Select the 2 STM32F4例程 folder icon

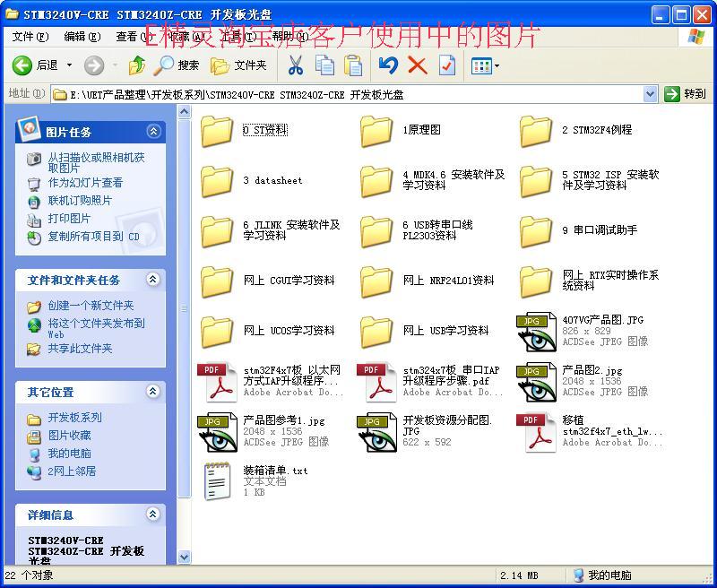click(x=536, y=131)
